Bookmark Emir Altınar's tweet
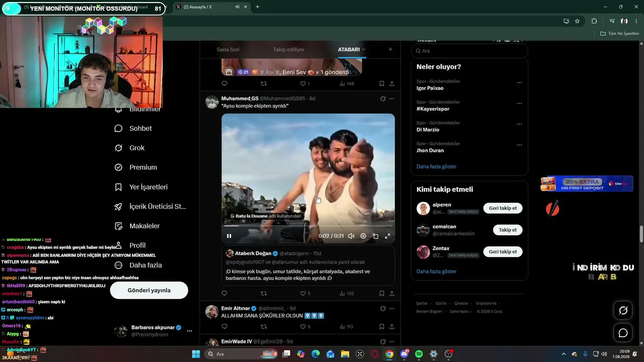 (x=382, y=327)
